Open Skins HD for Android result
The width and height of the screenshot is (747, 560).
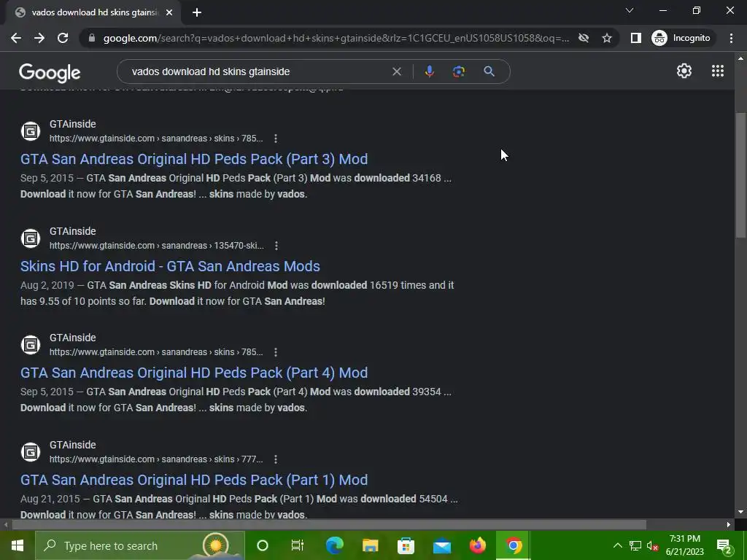tap(170, 266)
